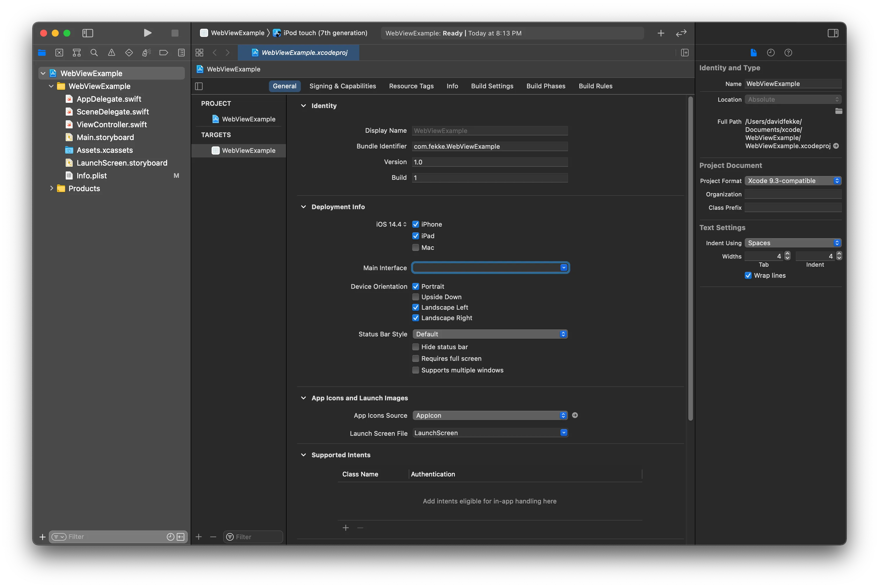This screenshot has height=588, width=879.
Task: Toggle Wrap lines checkbox
Action: [748, 276]
